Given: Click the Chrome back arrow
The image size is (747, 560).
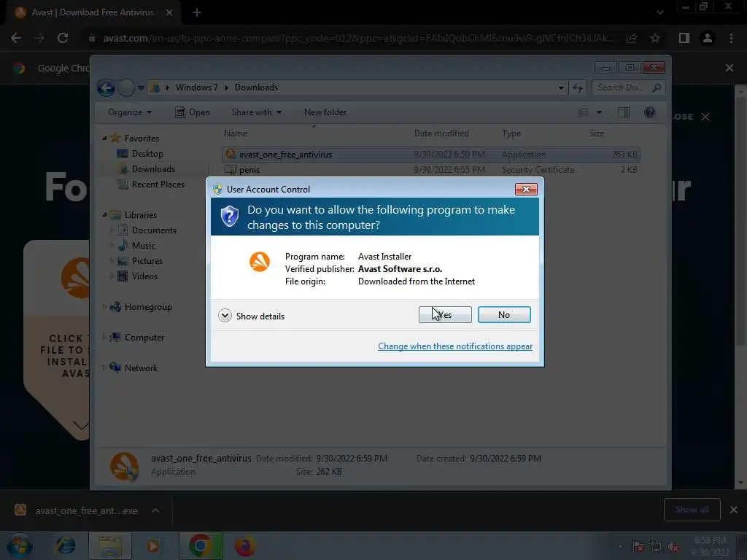Looking at the screenshot, I should (x=16, y=38).
